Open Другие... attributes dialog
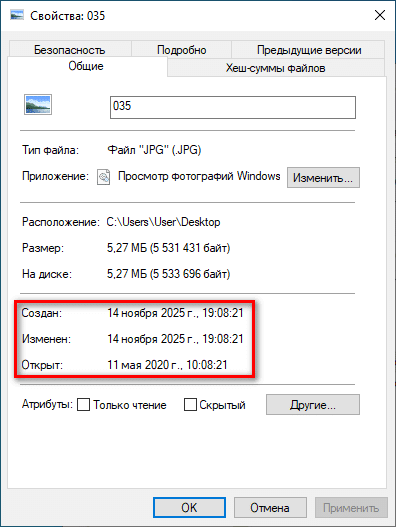The height and width of the screenshot is (527, 396). tap(313, 405)
